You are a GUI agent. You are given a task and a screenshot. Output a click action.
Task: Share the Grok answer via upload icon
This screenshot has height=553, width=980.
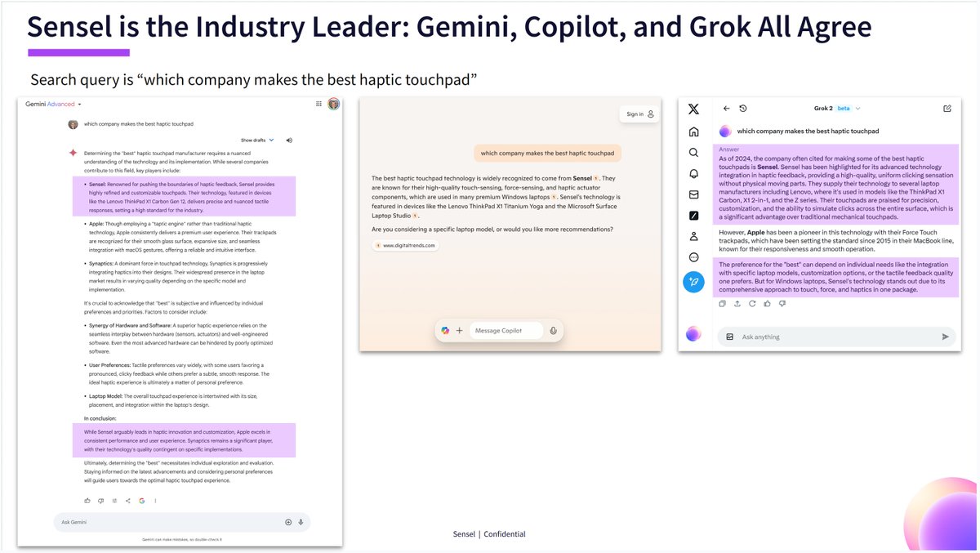737,304
